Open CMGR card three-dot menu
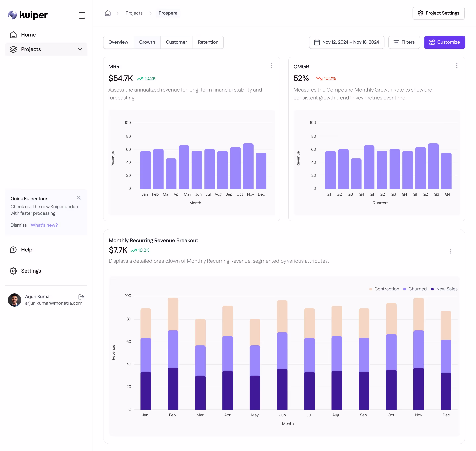 pos(456,65)
